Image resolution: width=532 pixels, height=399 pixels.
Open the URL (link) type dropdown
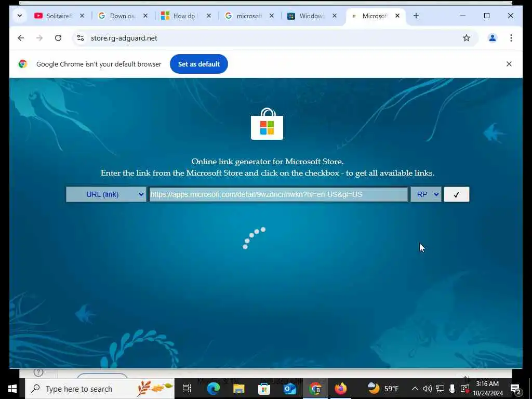(106, 194)
